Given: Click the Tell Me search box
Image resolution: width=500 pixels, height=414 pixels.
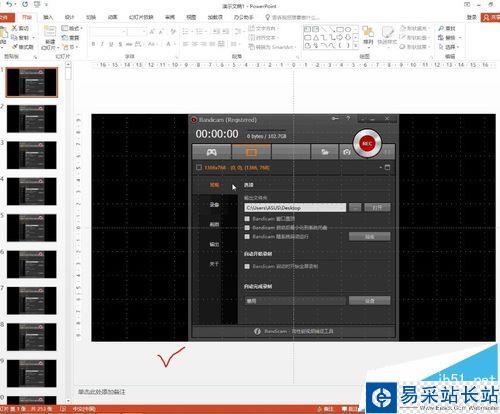Looking at the screenshot, I should 293,17.
